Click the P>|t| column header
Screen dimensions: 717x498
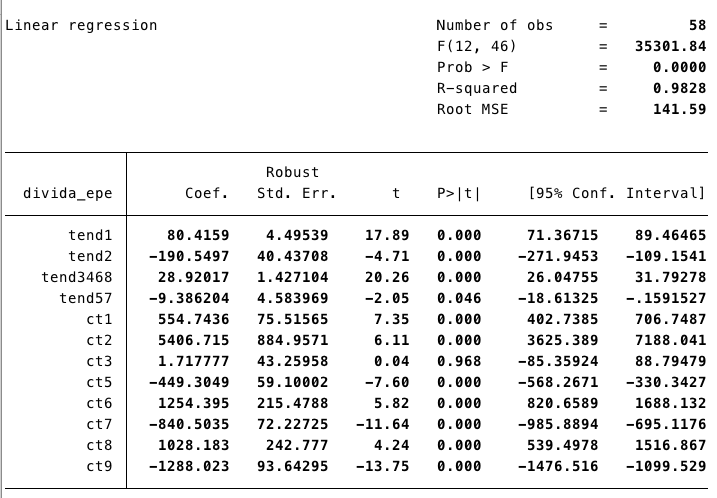tap(458, 193)
